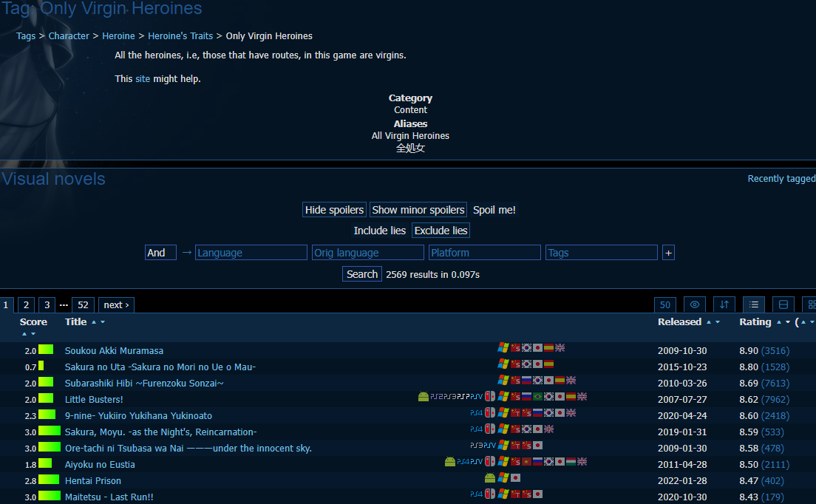
Task: Follow the 'site' link in description
Action: point(143,79)
